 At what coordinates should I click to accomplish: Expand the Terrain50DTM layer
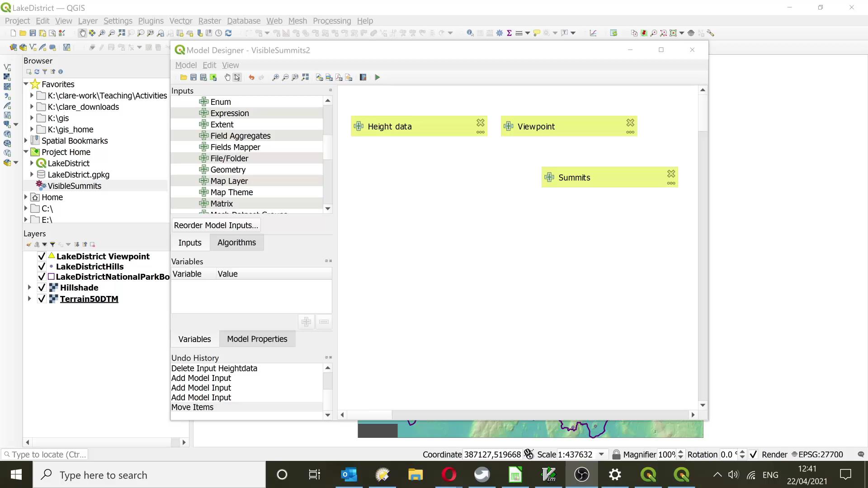(29, 299)
